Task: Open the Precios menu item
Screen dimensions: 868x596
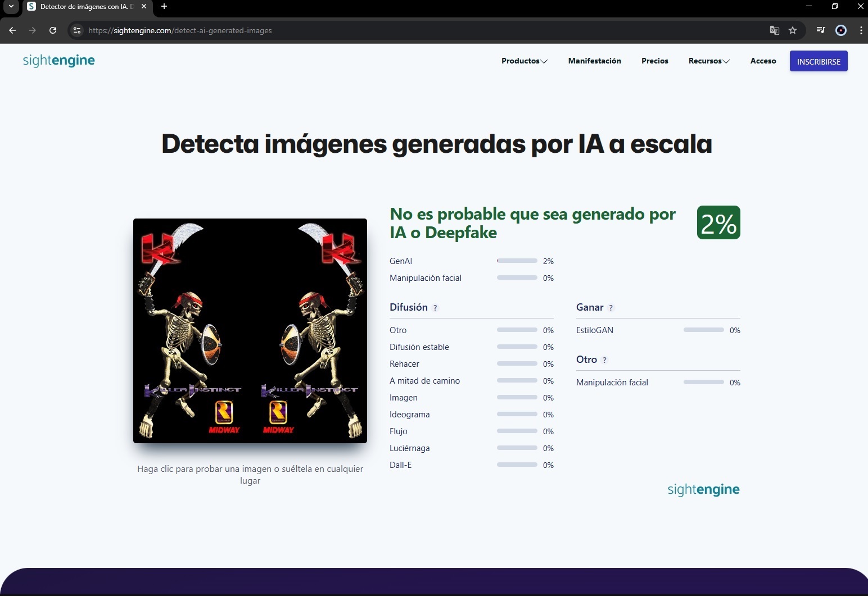Action: (654, 61)
